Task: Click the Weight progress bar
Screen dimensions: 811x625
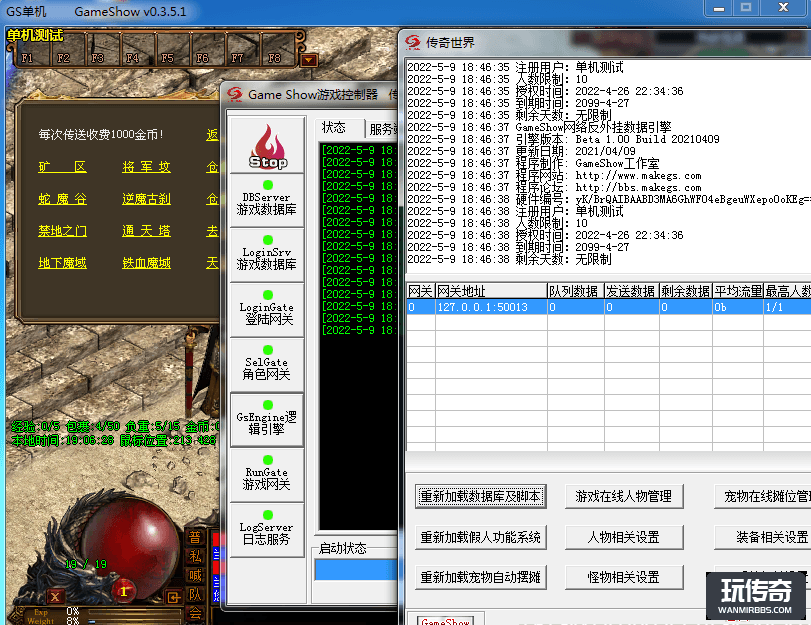Action: click(x=134, y=620)
